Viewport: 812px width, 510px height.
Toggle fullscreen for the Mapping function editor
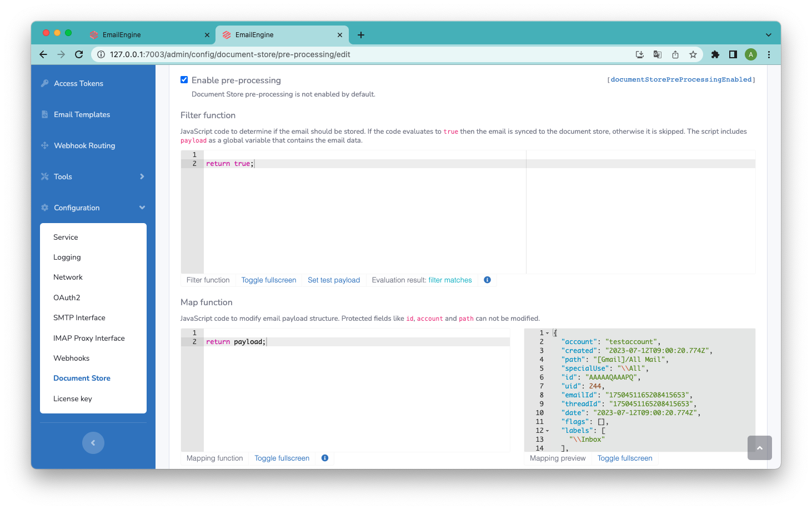pyautogui.click(x=282, y=458)
